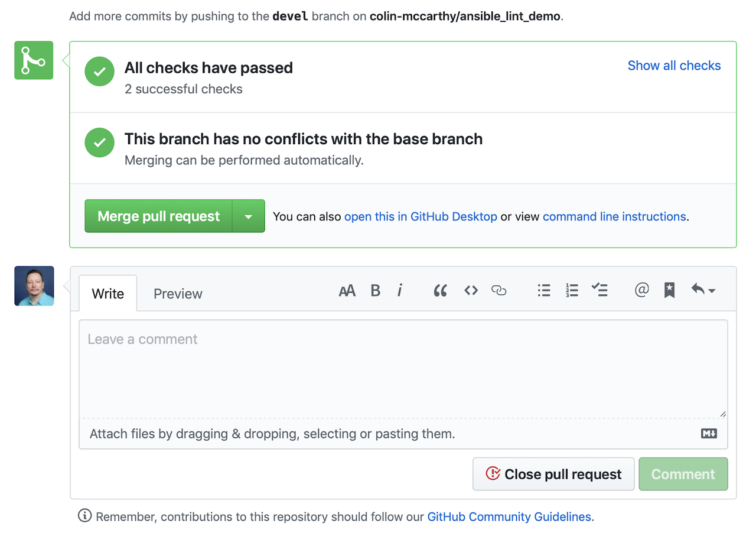Insert a numbered list
756x536 pixels.
(x=572, y=290)
